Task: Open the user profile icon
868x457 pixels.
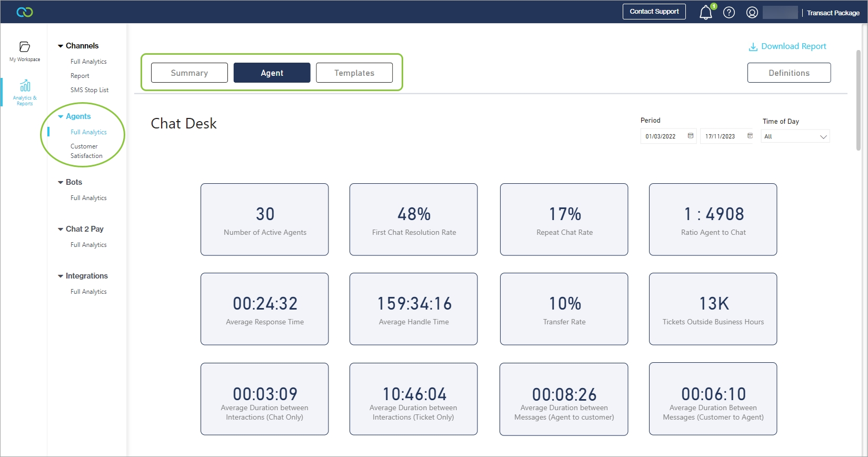Action: tap(752, 13)
